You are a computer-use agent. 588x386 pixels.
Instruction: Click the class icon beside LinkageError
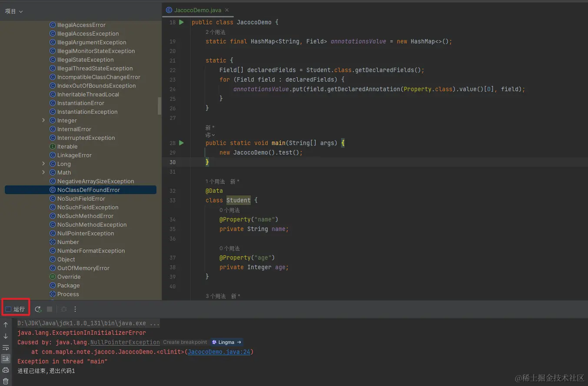[53, 155]
